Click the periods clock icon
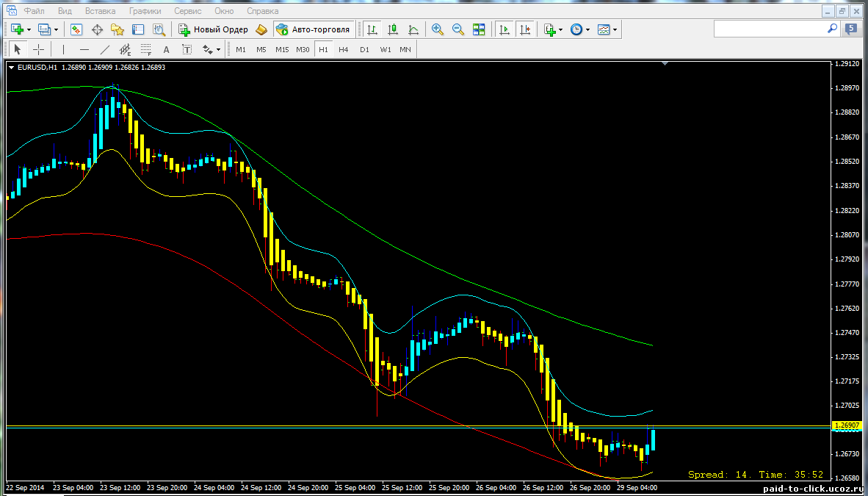This screenshot has width=868, height=496. [x=576, y=29]
